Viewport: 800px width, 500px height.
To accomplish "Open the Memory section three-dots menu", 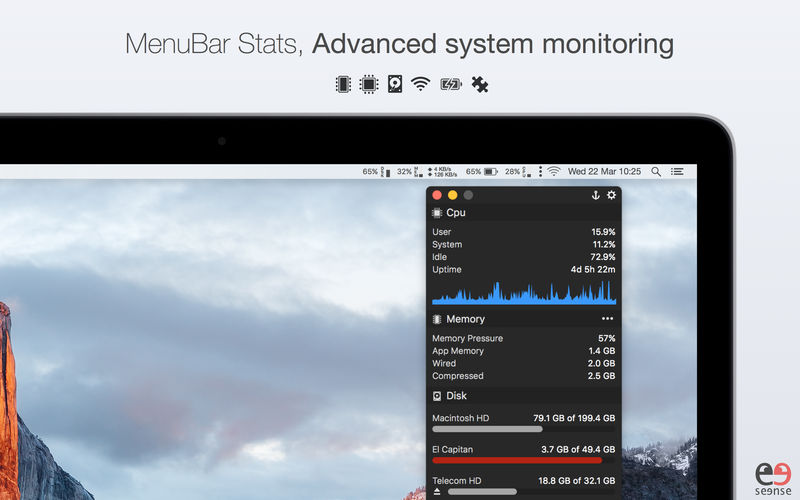I will click(607, 318).
